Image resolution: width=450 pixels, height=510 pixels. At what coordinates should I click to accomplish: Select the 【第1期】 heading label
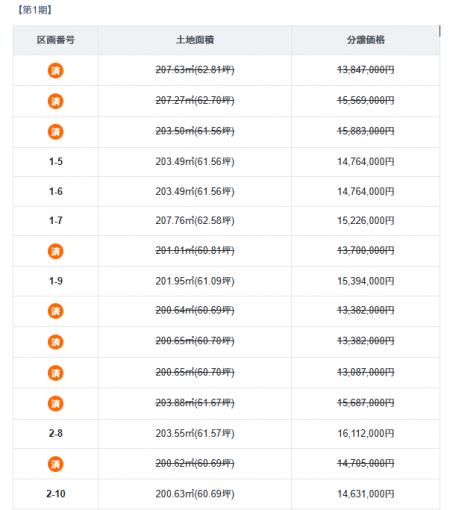[x=35, y=10]
